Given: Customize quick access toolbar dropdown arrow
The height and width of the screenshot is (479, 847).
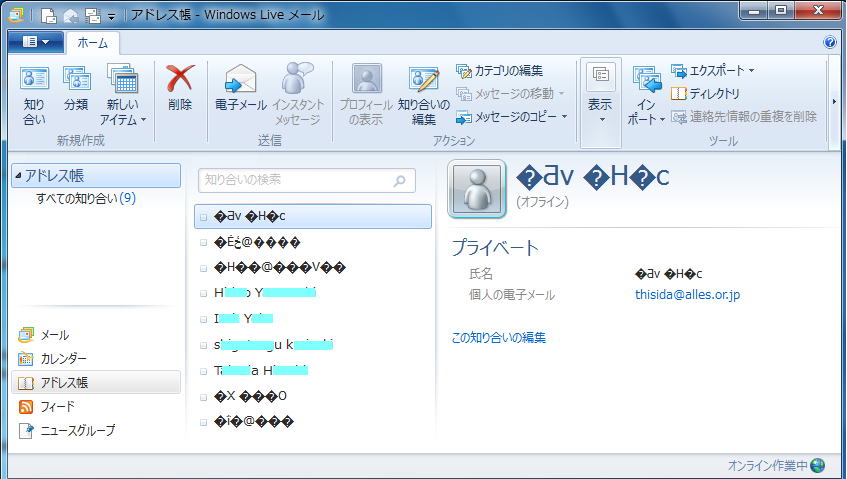Looking at the screenshot, I should [111, 16].
